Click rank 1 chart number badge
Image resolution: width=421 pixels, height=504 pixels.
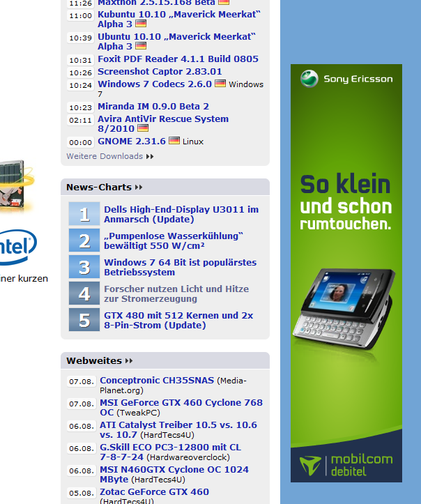pyautogui.click(x=84, y=214)
